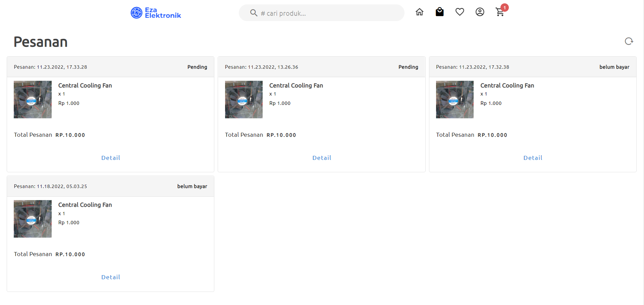Image resolution: width=644 pixels, height=305 pixels.
Task: Open the Eza Elektronik logo home link
Action: tap(156, 13)
